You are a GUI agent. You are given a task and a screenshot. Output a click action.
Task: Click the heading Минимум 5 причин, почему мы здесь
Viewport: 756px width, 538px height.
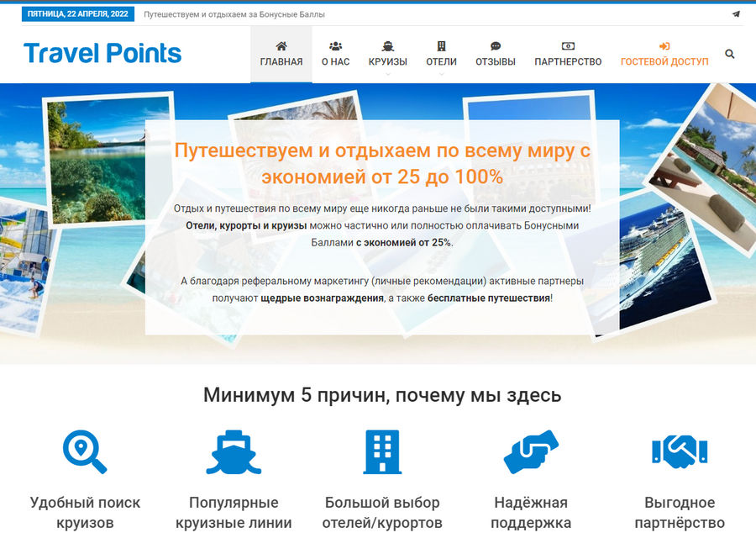click(x=382, y=395)
